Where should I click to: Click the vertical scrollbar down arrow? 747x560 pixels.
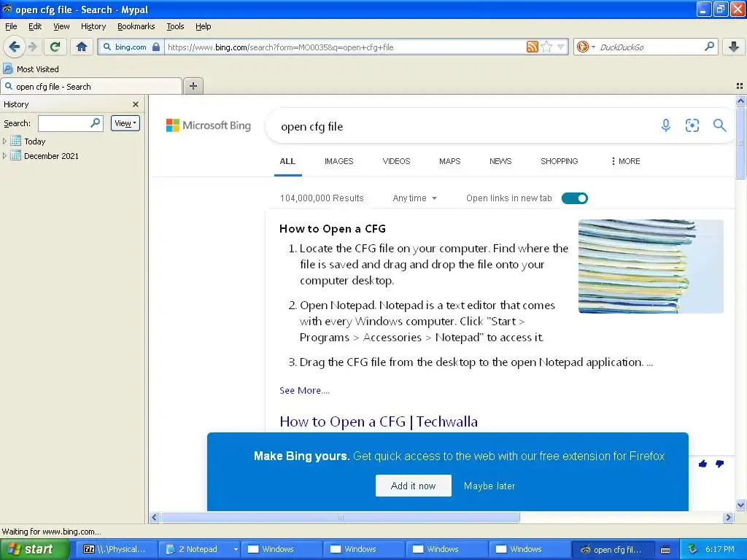tap(740, 505)
